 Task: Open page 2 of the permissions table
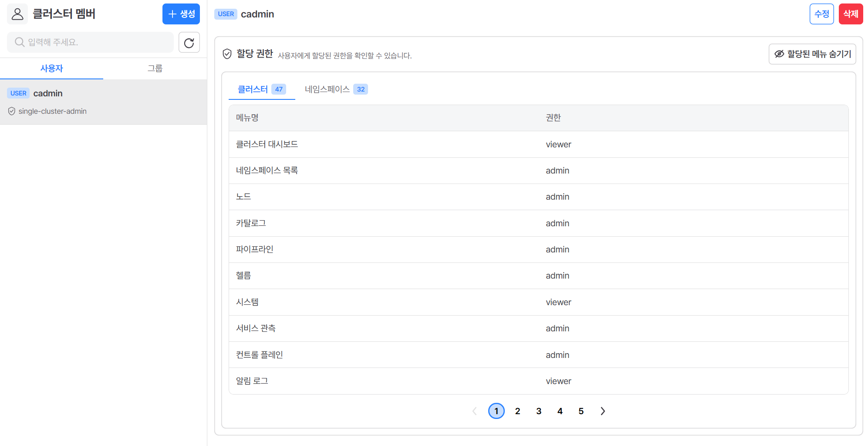coord(517,411)
